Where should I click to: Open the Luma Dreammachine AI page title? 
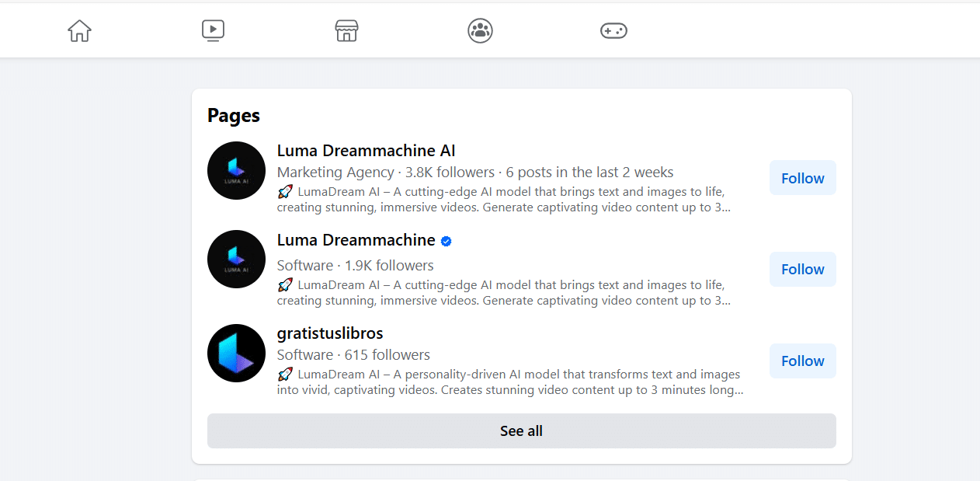tap(366, 151)
